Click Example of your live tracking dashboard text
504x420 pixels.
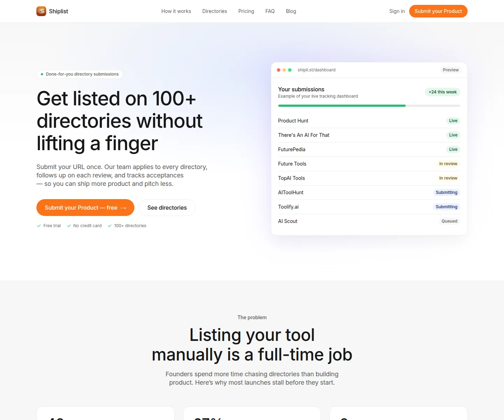pos(318,96)
